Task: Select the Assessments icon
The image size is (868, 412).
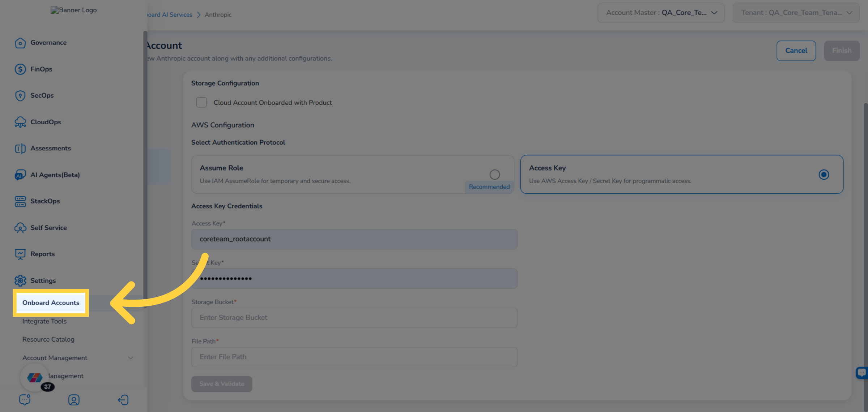Action: (x=20, y=148)
